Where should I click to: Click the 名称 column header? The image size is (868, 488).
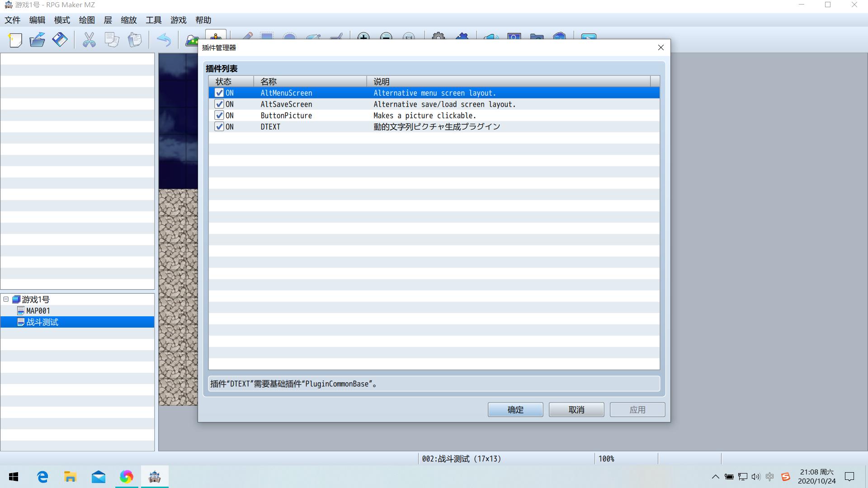click(310, 81)
